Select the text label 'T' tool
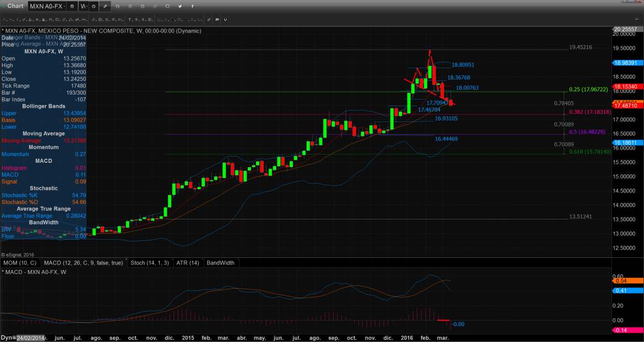The height and width of the screenshot is (342, 644). click(x=130, y=19)
